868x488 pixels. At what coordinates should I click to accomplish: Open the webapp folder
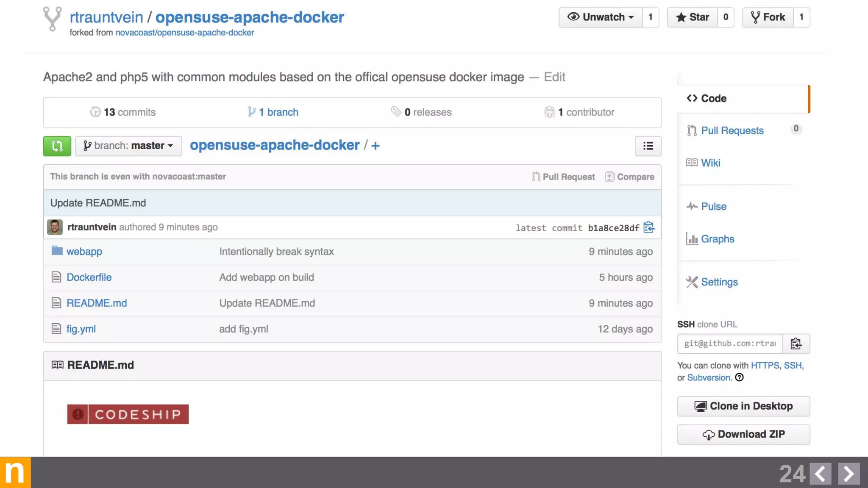pyautogui.click(x=84, y=252)
